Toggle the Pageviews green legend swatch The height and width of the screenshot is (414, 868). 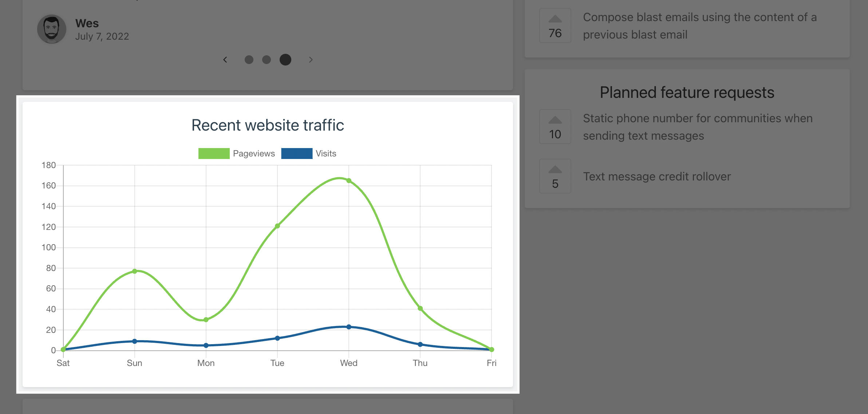point(214,154)
